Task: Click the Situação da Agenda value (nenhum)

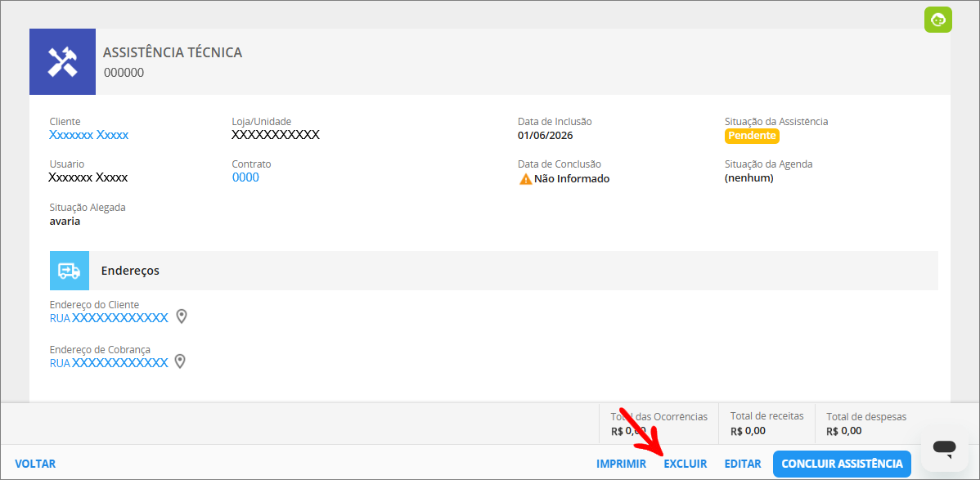Action: (x=749, y=178)
